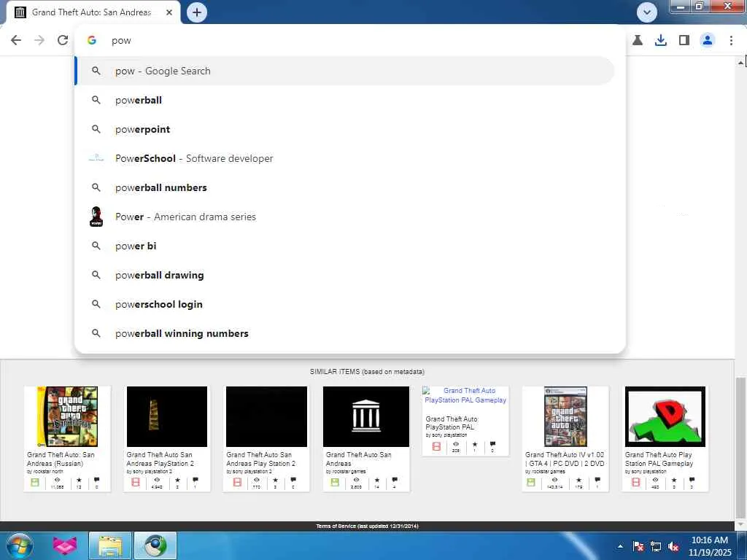Screen dimensions: 747x560
Task: Click movie icon on Play Station PAL Gameplay card
Action: [635, 483]
